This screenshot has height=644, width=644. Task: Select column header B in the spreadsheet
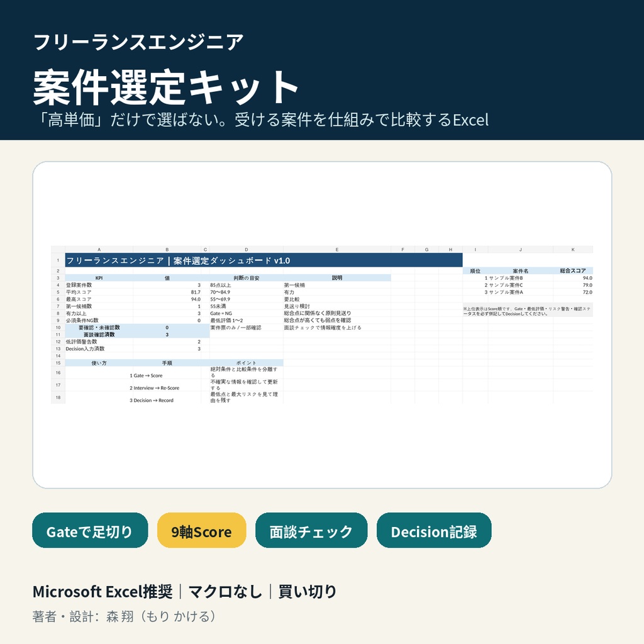[x=167, y=249]
